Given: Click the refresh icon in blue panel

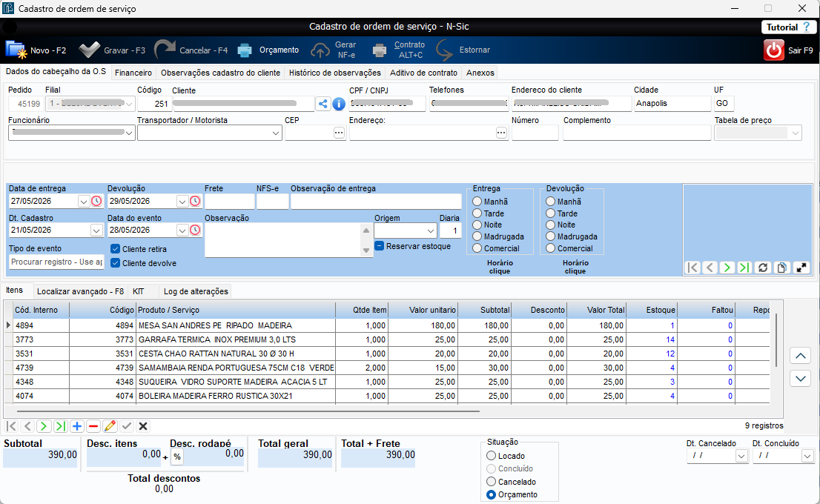Looking at the screenshot, I should coord(763,268).
